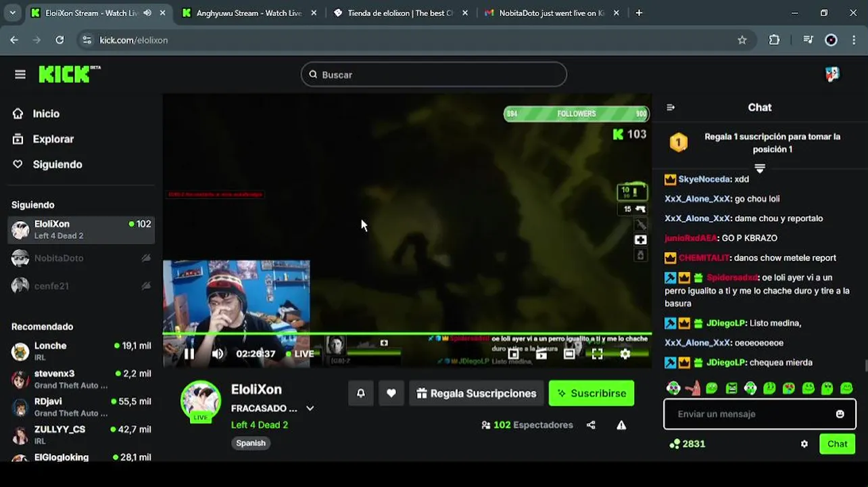Open Left 4 Dead 2 category link
This screenshot has width=868, height=487.
point(260,425)
